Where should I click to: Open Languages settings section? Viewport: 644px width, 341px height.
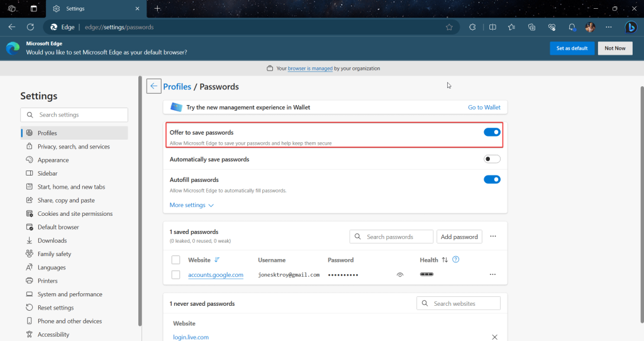pos(74,267)
